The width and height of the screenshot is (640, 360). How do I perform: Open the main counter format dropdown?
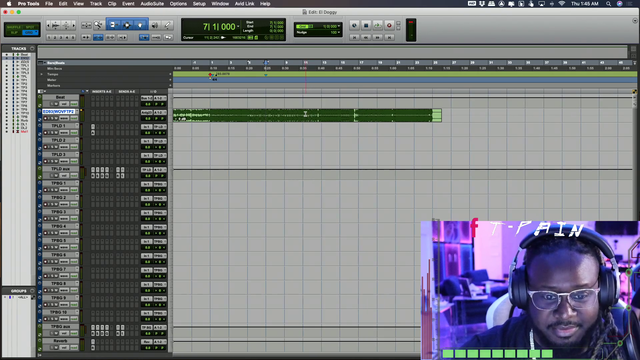(x=238, y=27)
